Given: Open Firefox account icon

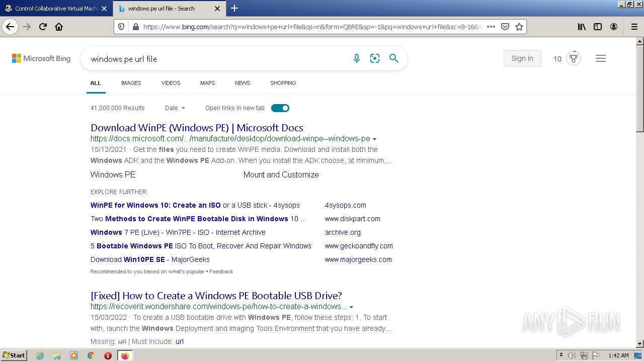Looking at the screenshot, I should (614, 27).
